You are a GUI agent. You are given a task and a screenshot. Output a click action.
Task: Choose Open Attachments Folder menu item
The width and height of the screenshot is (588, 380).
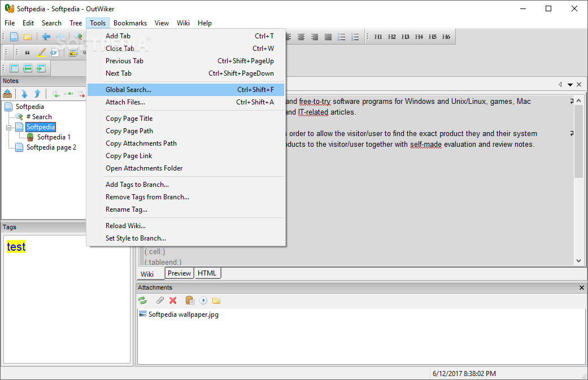(x=186, y=168)
